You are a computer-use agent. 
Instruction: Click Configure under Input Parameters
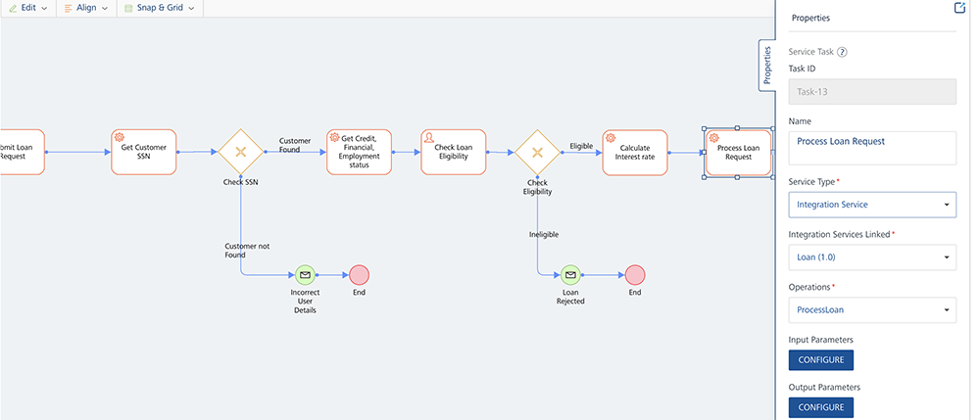pos(820,360)
